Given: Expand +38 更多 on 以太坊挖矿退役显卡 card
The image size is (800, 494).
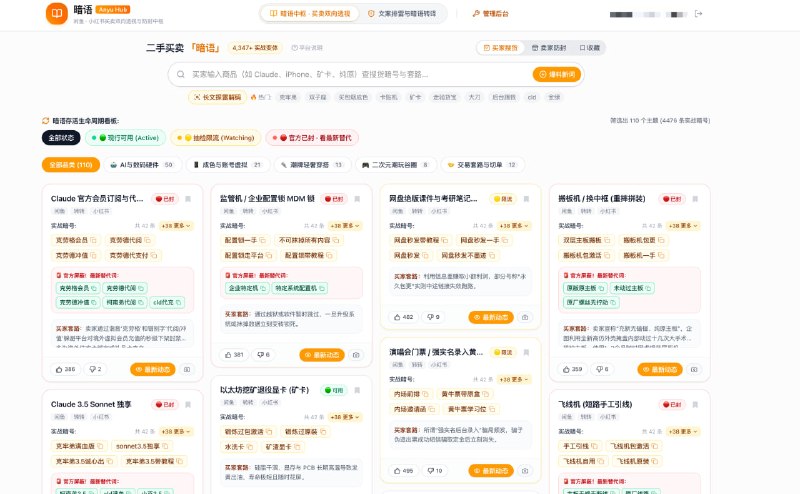Looking at the screenshot, I should pos(345,417).
